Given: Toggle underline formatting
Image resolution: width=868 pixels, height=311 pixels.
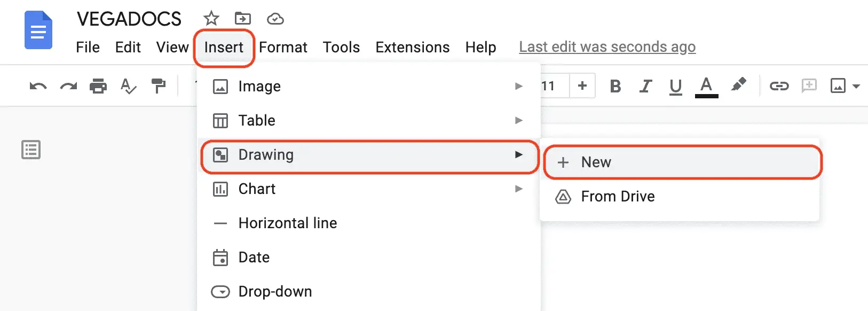Looking at the screenshot, I should (675, 85).
